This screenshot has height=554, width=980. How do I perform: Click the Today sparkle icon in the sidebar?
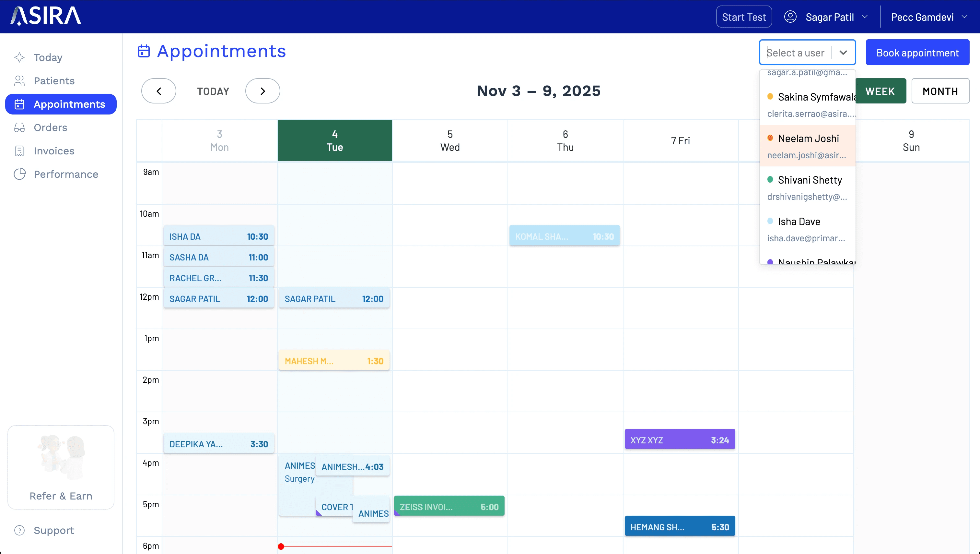pyautogui.click(x=19, y=57)
